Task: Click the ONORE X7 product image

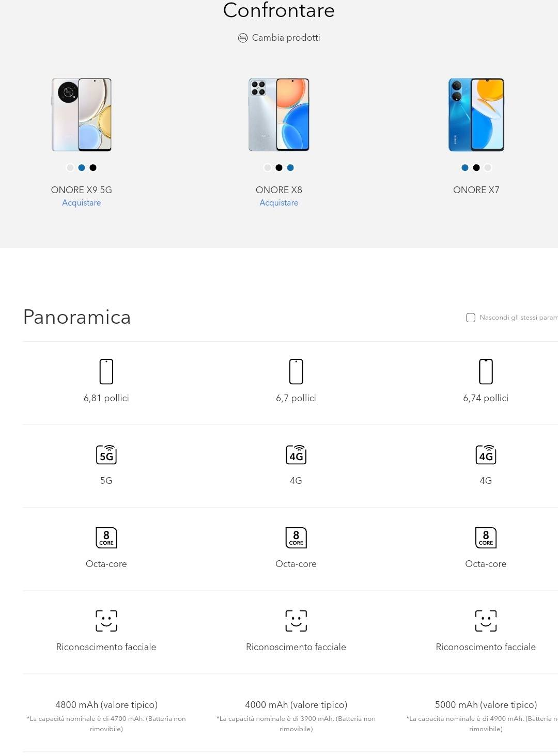Action: (475, 116)
